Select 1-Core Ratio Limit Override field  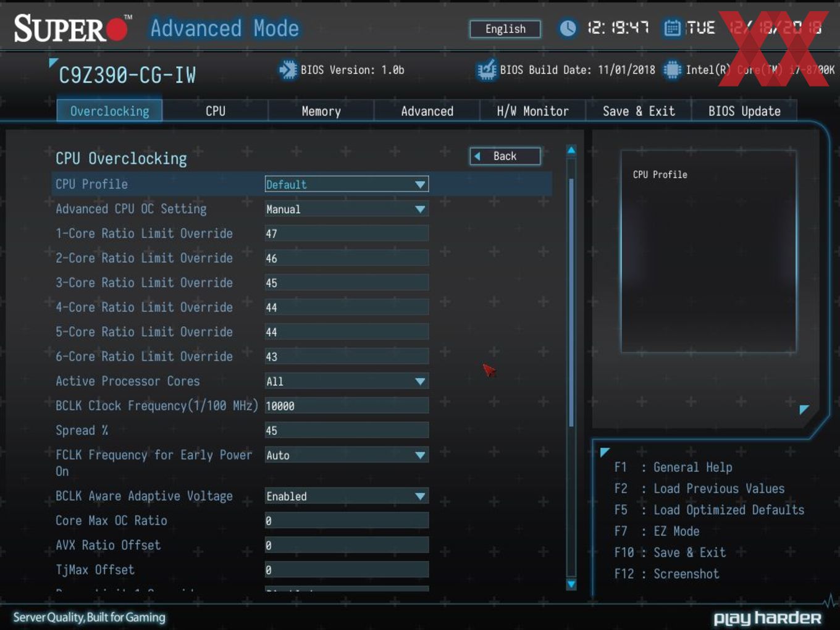tap(346, 233)
